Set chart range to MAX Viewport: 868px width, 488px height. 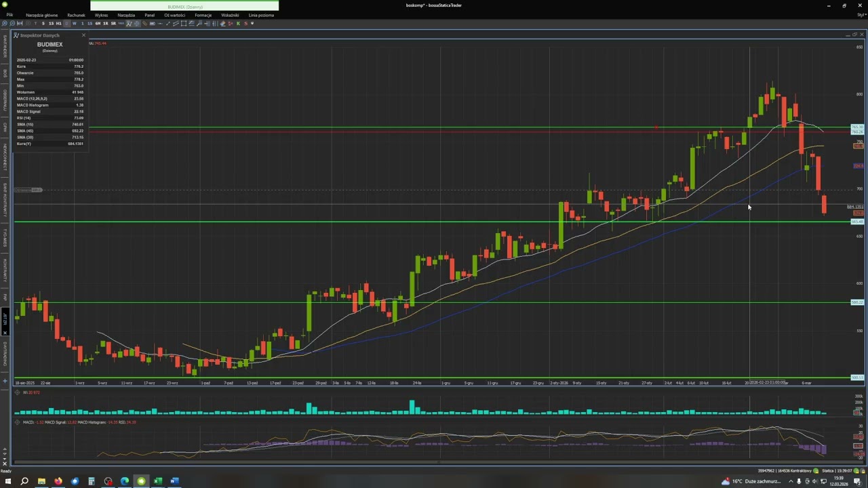click(121, 23)
